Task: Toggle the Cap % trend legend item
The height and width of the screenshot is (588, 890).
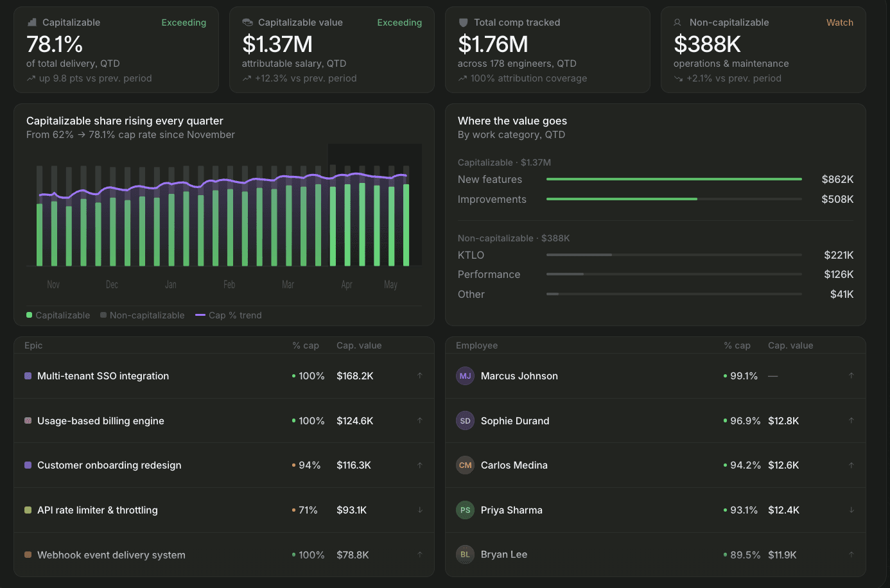Action: 229,315
